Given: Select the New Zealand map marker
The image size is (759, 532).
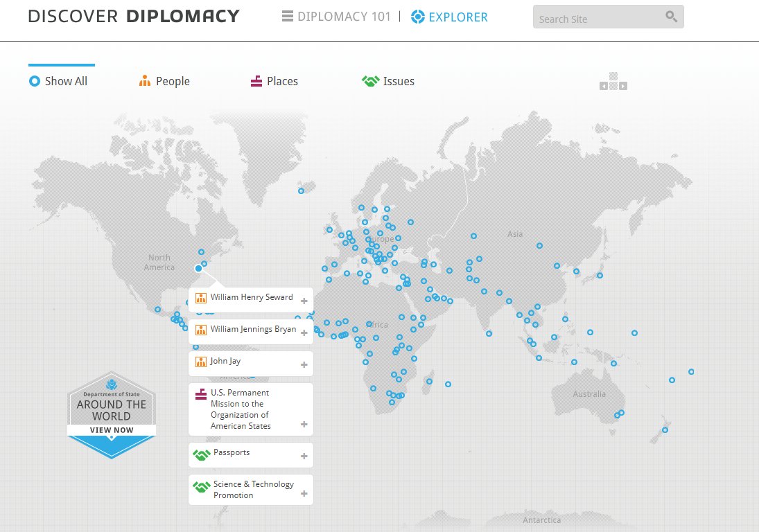Looking at the screenshot, I should tap(665, 430).
